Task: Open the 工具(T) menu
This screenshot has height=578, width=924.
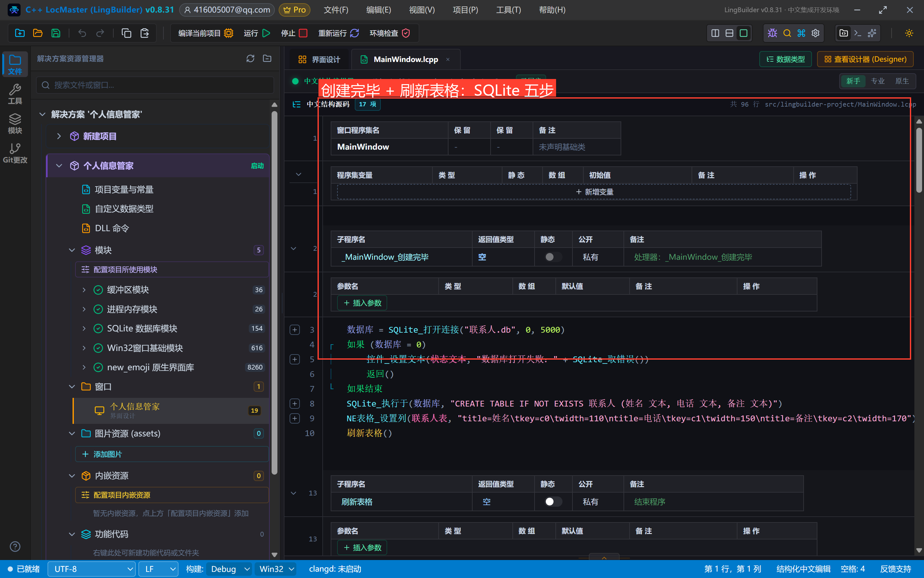Action: pyautogui.click(x=508, y=10)
